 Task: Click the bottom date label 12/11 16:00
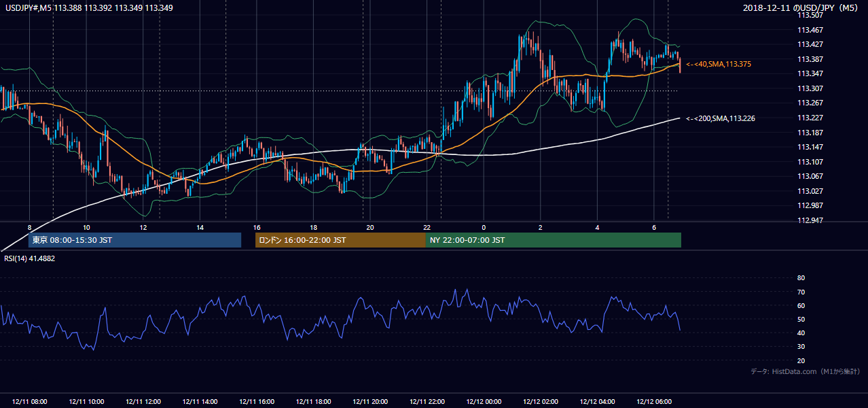(257, 402)
